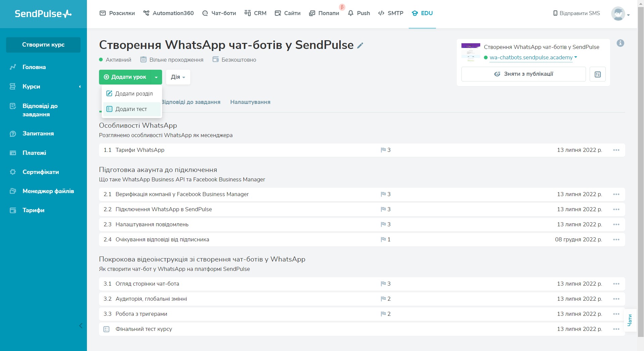Open Попапи in the top navigation

coord(324,13)
